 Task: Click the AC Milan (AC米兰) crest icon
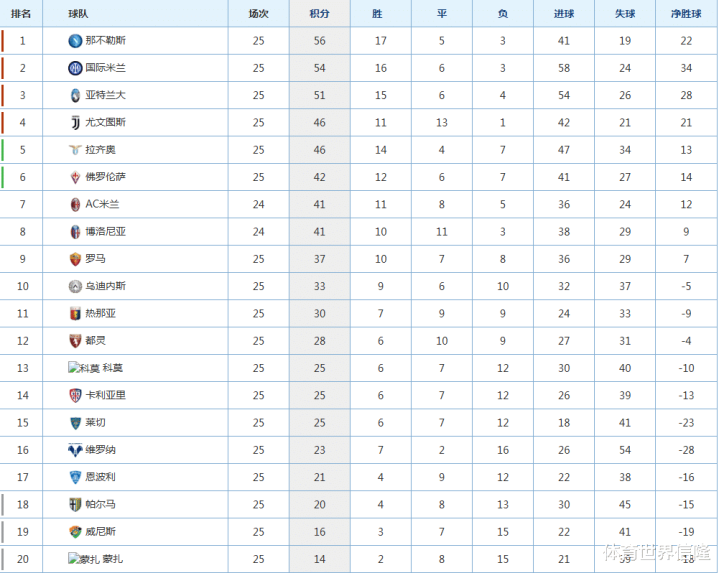[75, 204]
